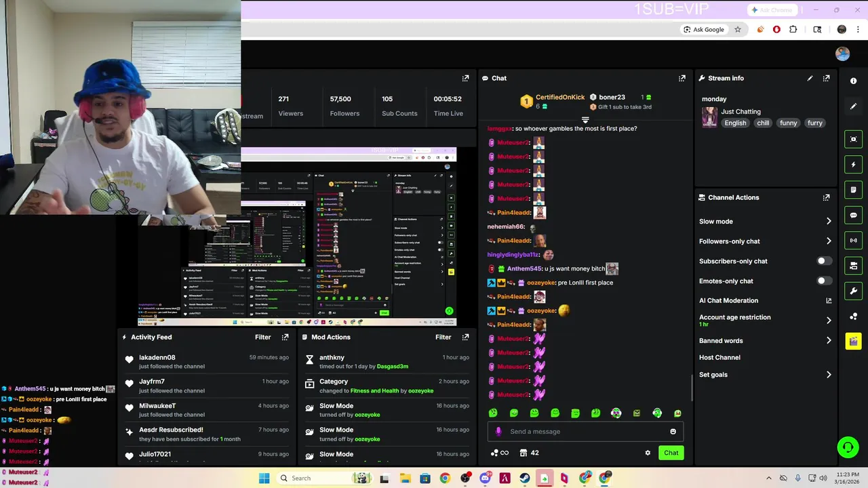Open Dasgasd3m moderator link
Image resolution: width=868 pixels, height=488 pixels.
(x=393, y=367)
